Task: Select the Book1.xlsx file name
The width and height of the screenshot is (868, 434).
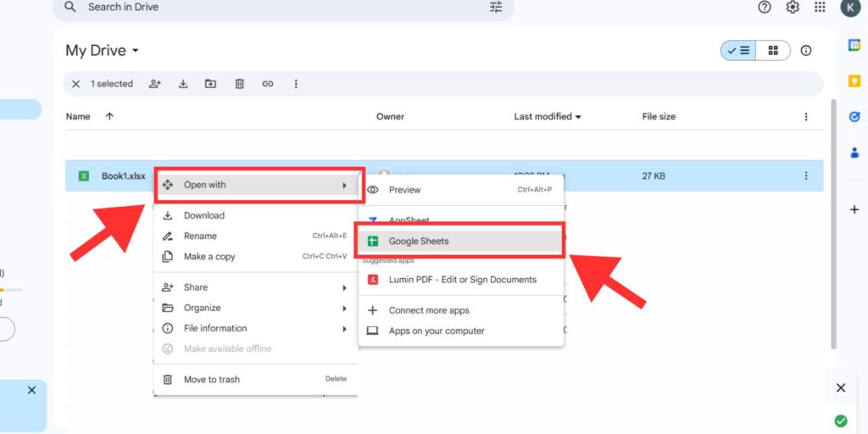Action: click(124, 176)
